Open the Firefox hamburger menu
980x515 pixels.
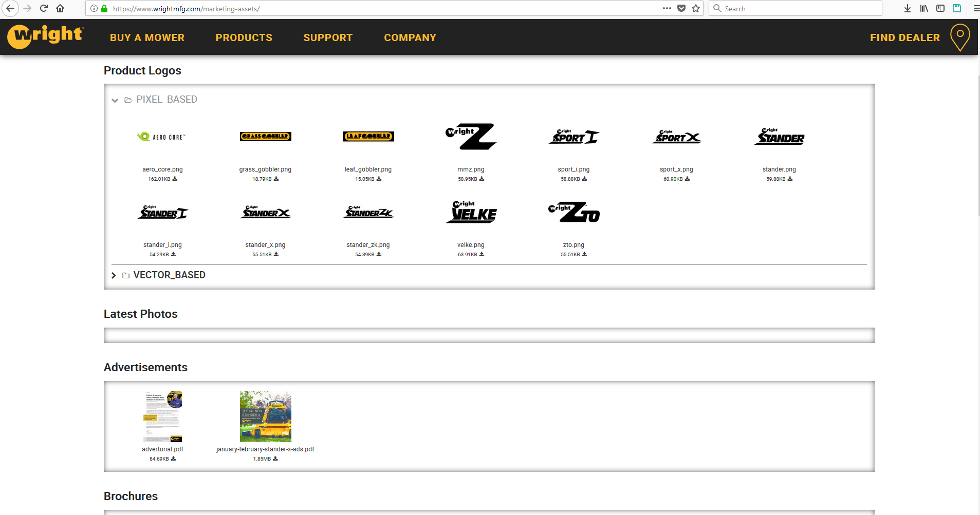[976, 8]
